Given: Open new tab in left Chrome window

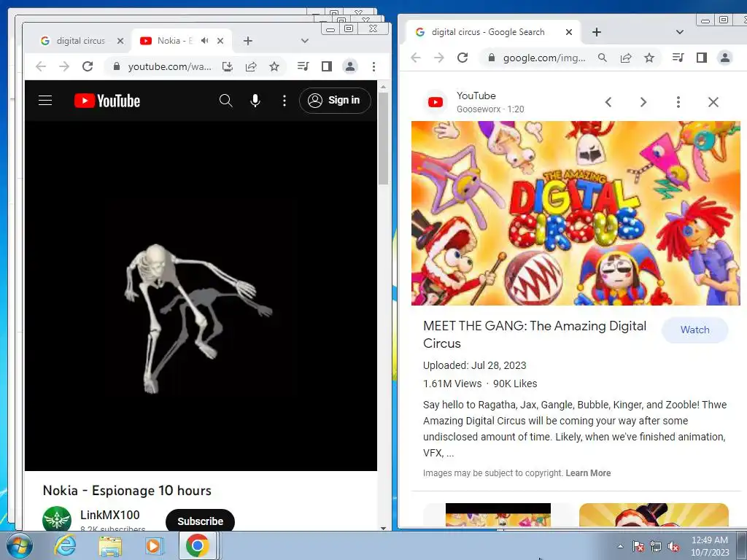Looking at the screenshot, I should (x=248, y=41).
